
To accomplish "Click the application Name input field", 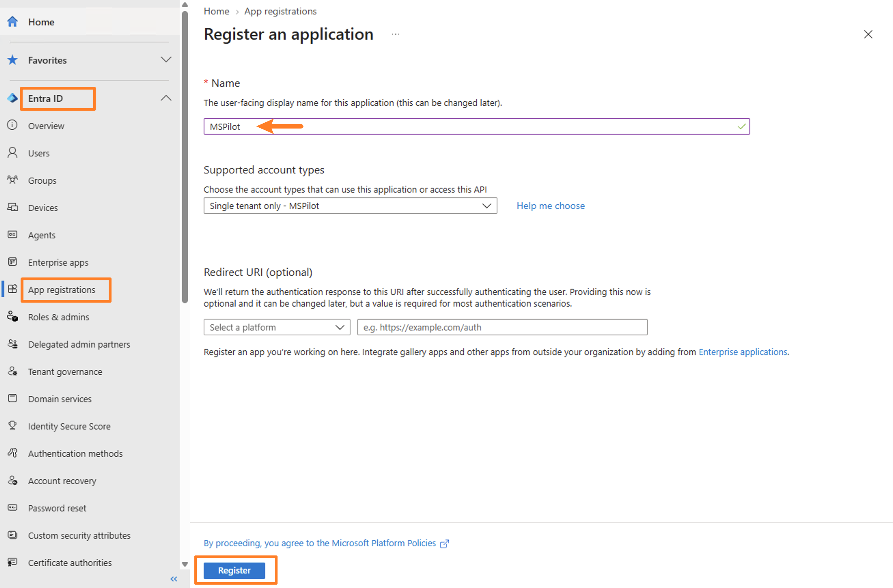I will click(x=477, y=127).
